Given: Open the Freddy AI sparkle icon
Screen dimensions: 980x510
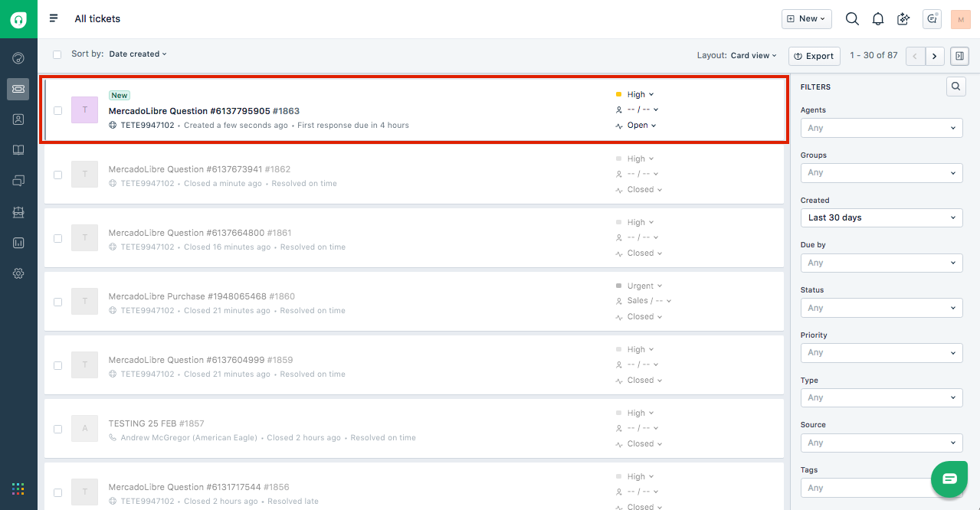Looking at the screenshot, I should click(x=903, y=19).
